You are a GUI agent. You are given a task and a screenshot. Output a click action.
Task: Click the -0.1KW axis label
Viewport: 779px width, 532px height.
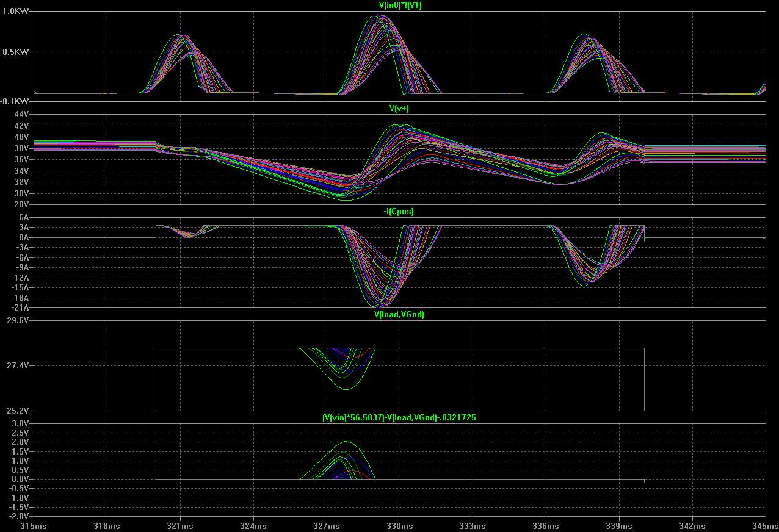pos(16,101)
